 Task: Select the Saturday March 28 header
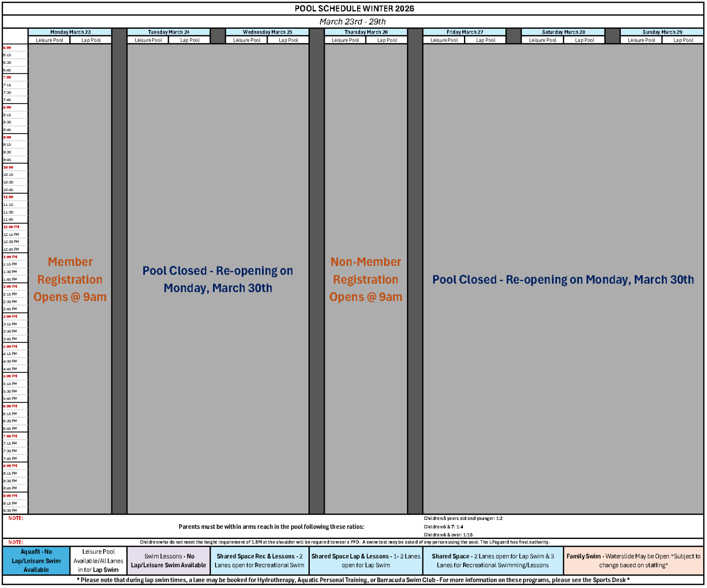(563, 32)
